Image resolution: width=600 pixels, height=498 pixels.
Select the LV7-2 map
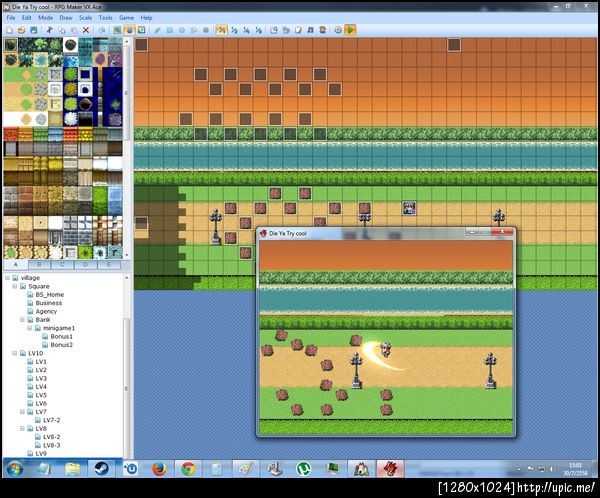click(52, 420)
